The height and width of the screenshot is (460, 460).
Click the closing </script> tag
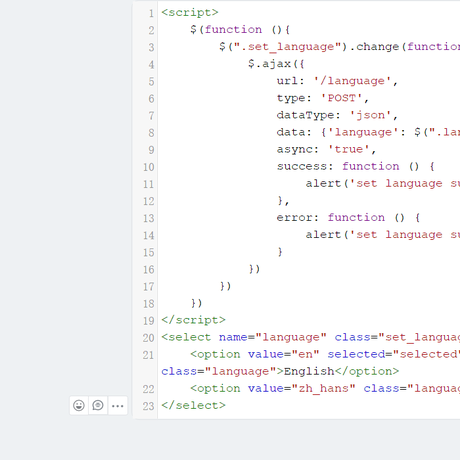click(x=193, y=320)
